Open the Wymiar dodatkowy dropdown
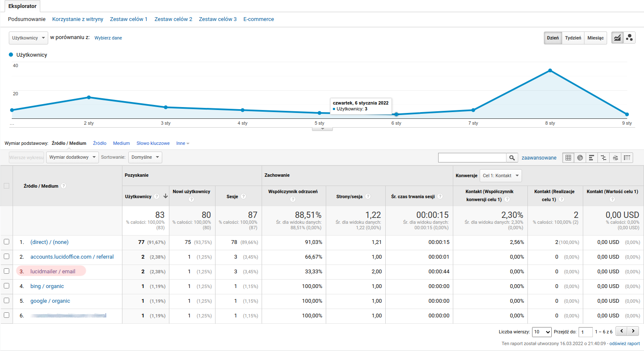This screenshot has width=644, height=351. 73,157
